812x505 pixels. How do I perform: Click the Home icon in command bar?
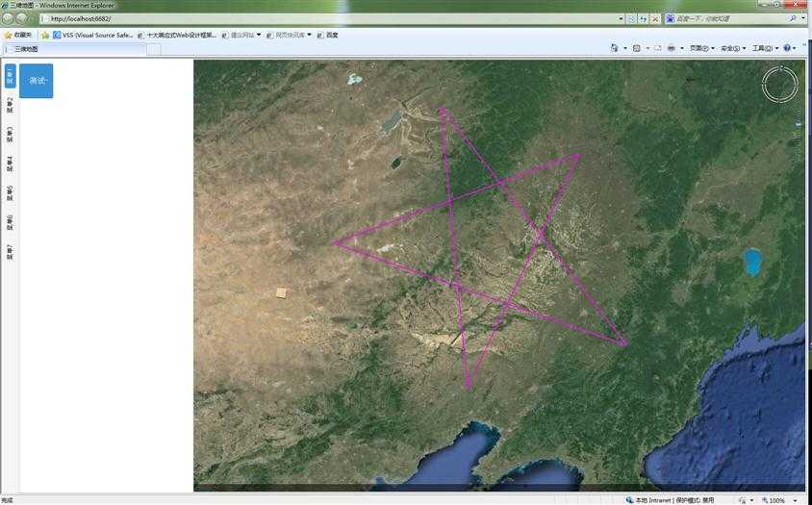614,48
